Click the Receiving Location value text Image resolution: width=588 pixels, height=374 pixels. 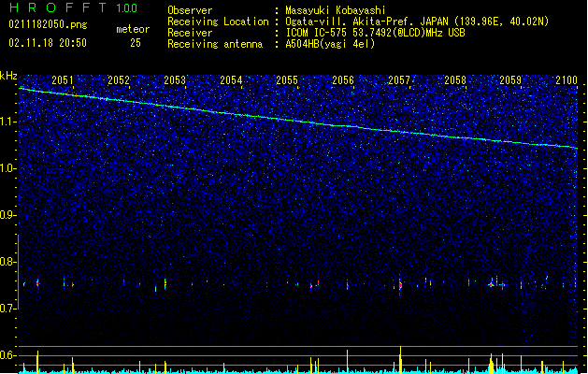417,22
